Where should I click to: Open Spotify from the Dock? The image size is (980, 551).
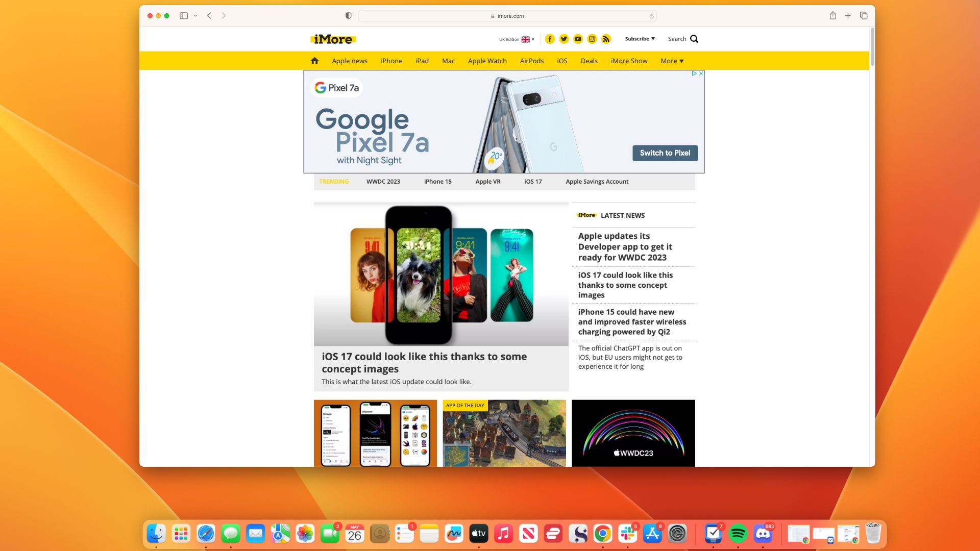tap(738, 534)
